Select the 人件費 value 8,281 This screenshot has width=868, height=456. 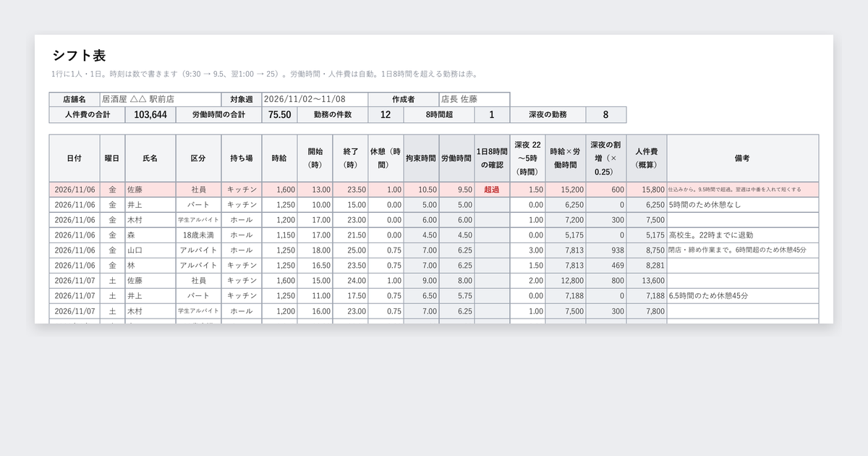click(646, 266)
